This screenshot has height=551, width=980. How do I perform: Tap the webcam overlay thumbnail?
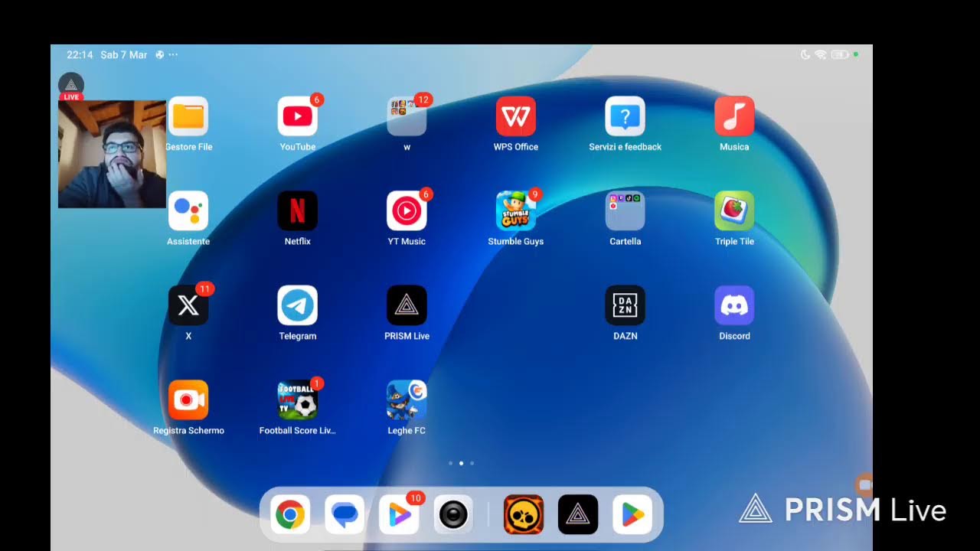point(112,154)
